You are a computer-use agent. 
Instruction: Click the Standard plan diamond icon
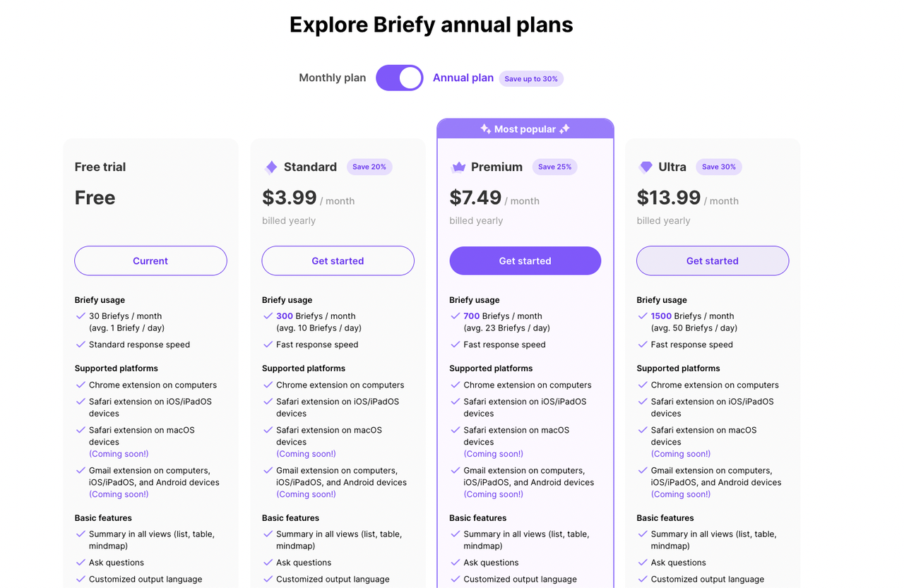pyautogui.click(x=271, y=167)
